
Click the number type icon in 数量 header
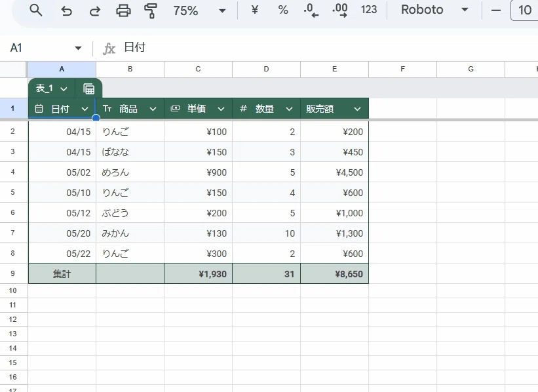(243, 109)
